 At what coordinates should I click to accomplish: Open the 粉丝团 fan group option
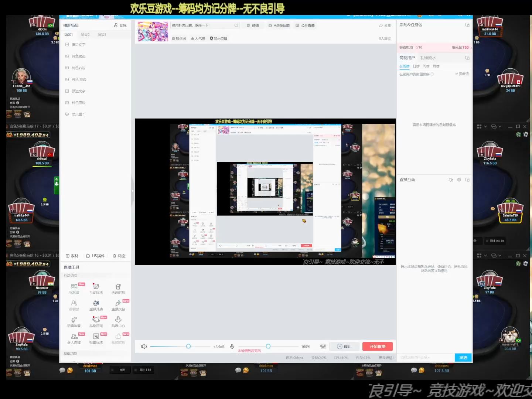click(x=179, y=38)
